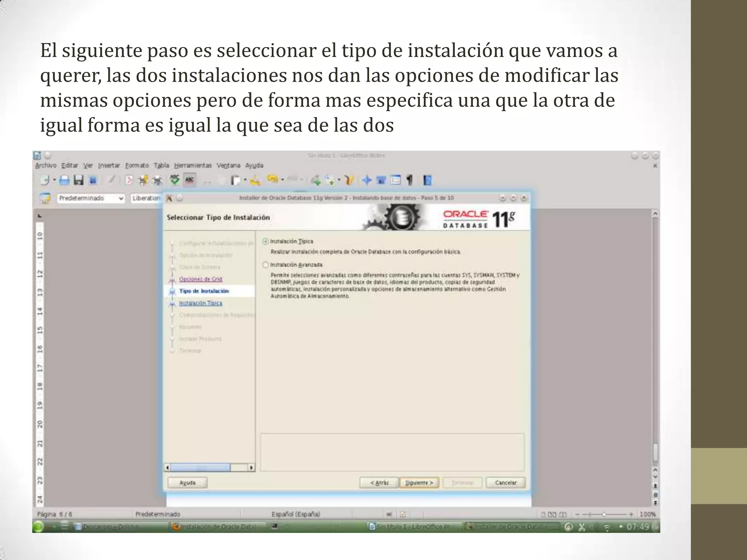Click the Show draw functions icon

tap(349, 180)
